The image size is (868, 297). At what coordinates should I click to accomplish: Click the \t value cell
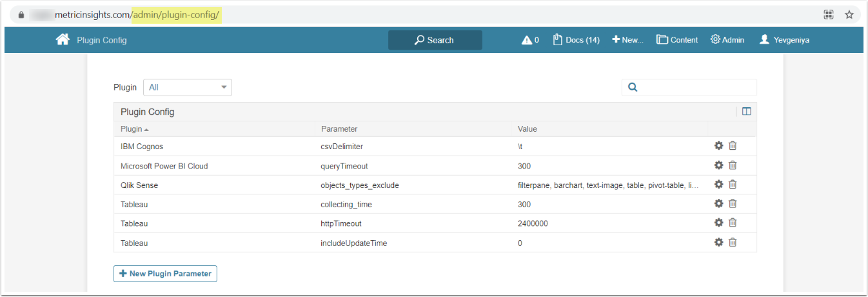point(520,147)
